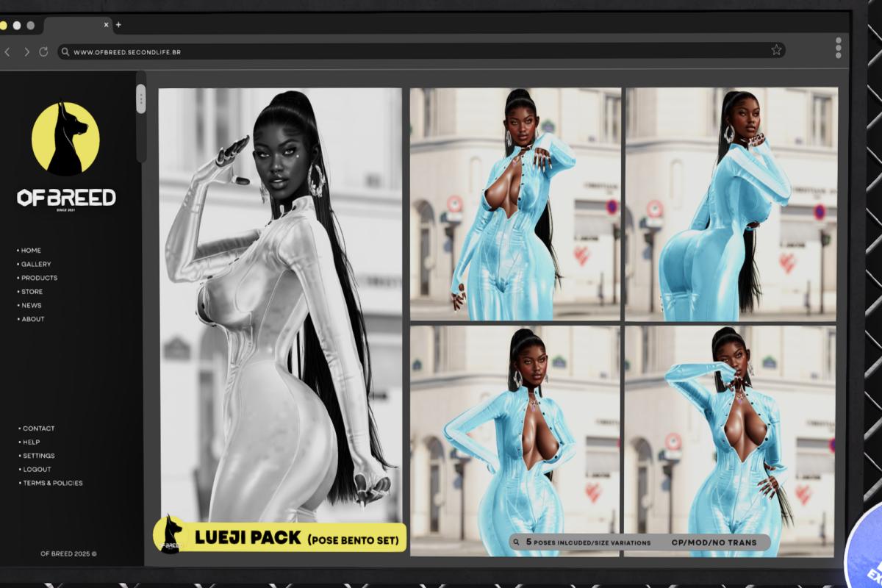This screenshot has width=882, height=588.
Task: Click the sidebar scrollbar handle
Action: click(x=140, y=98)
